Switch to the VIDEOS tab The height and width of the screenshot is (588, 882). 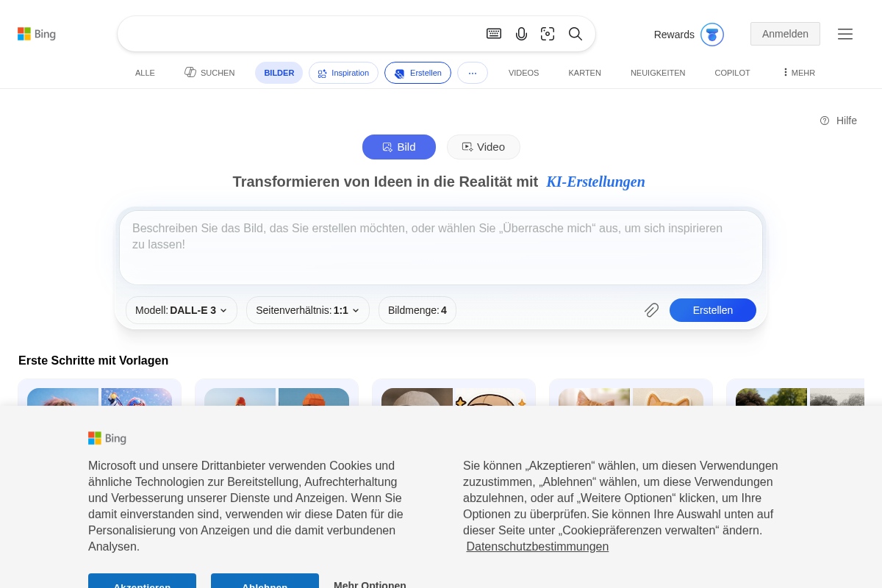coord(523,73)
